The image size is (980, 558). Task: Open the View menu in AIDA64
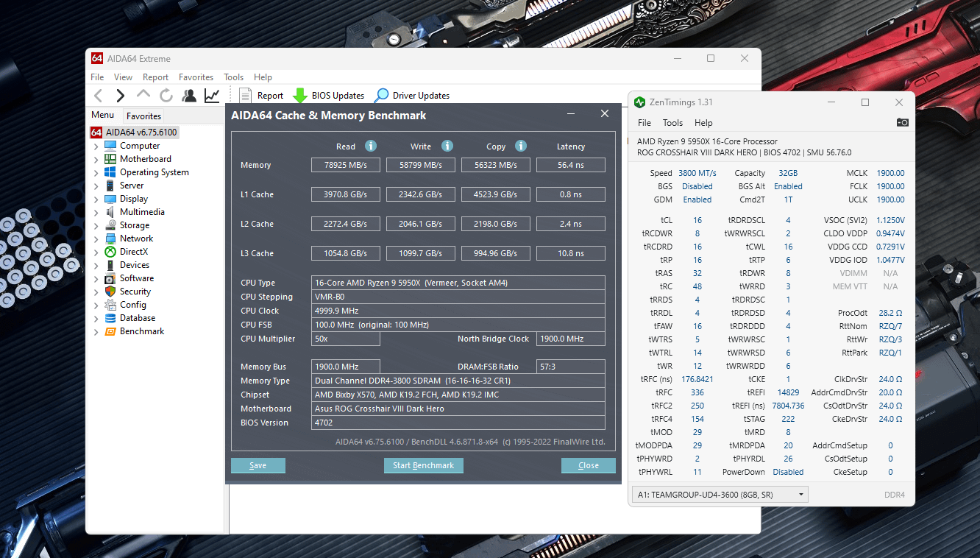(x=123, y=77)
